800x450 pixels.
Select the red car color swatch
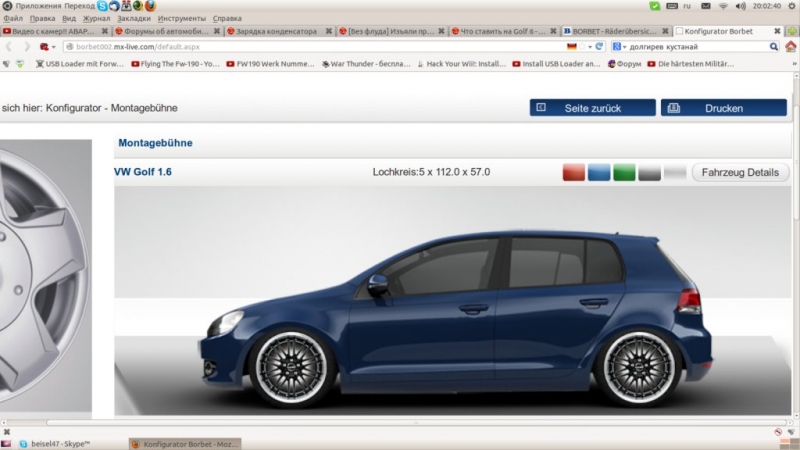[x=573, y=172]
